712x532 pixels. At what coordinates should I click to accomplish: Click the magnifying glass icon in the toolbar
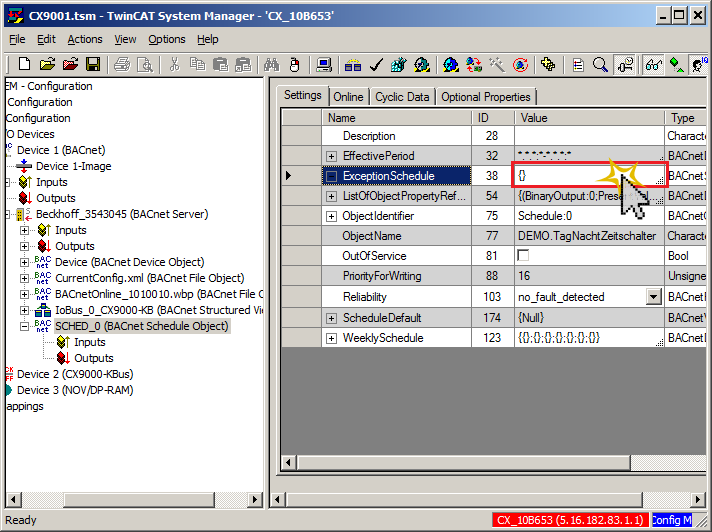[x=600, y=65]
